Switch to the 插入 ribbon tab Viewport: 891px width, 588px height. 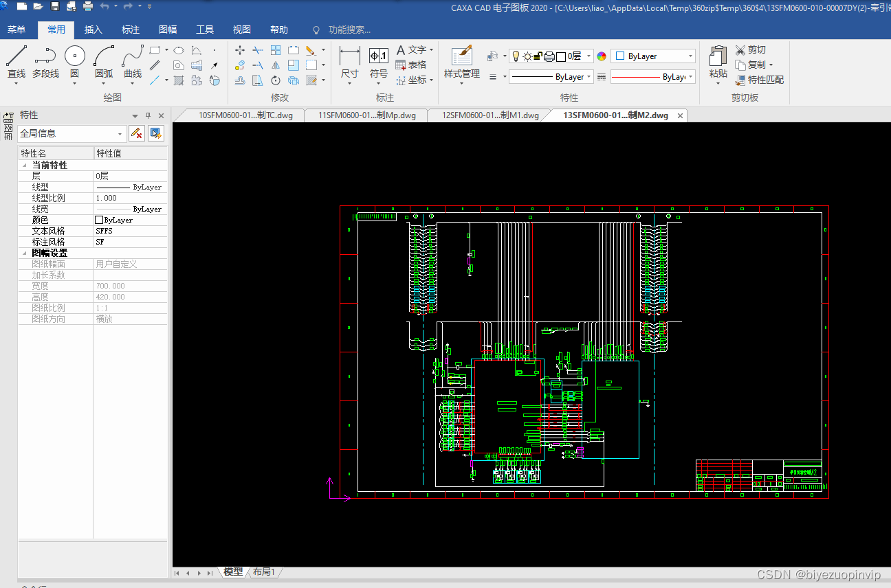93,30
